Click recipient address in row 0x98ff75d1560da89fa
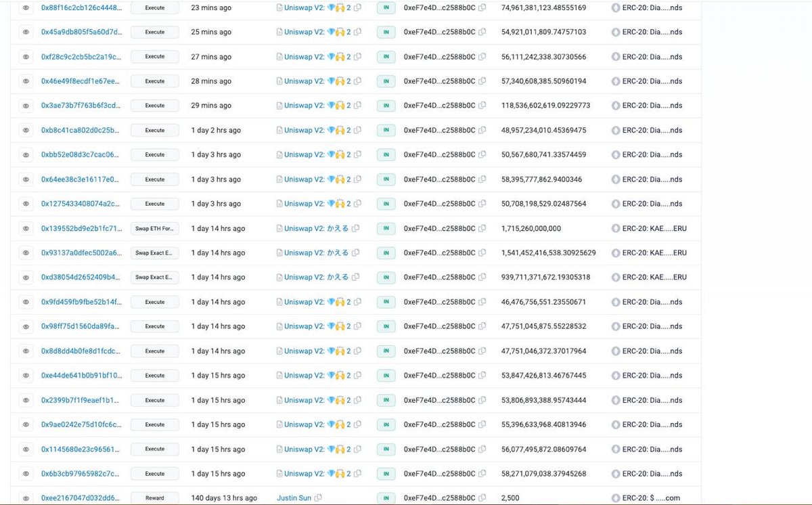812x505 pixels. 440,326
